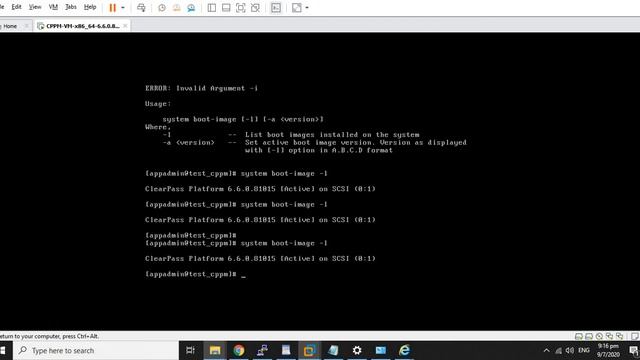Click the console view icon

[276, 8]
